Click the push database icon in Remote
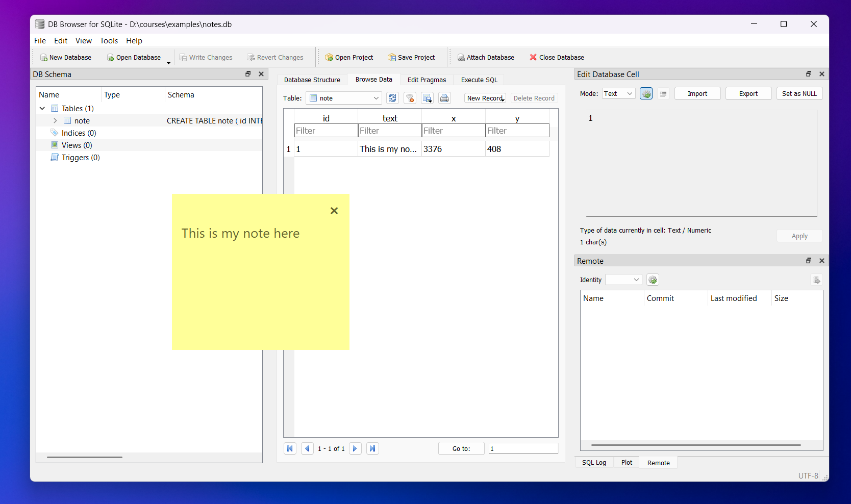Image resolution: width=851 pixels, height=504 pixels. (816, 280)
